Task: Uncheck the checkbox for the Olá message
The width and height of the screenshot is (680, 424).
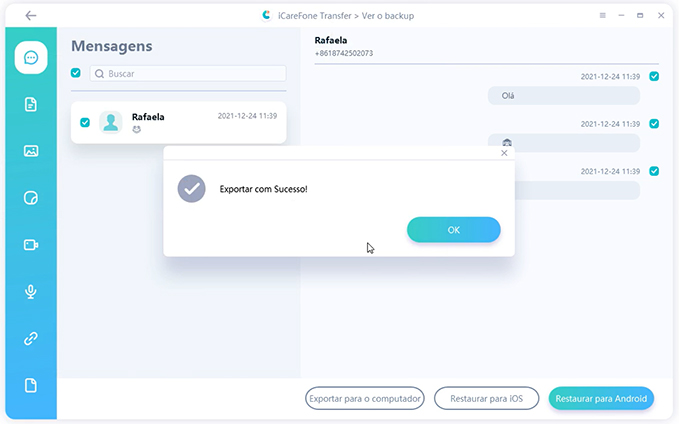Action: pyautogui.click(x=654, y=77)
